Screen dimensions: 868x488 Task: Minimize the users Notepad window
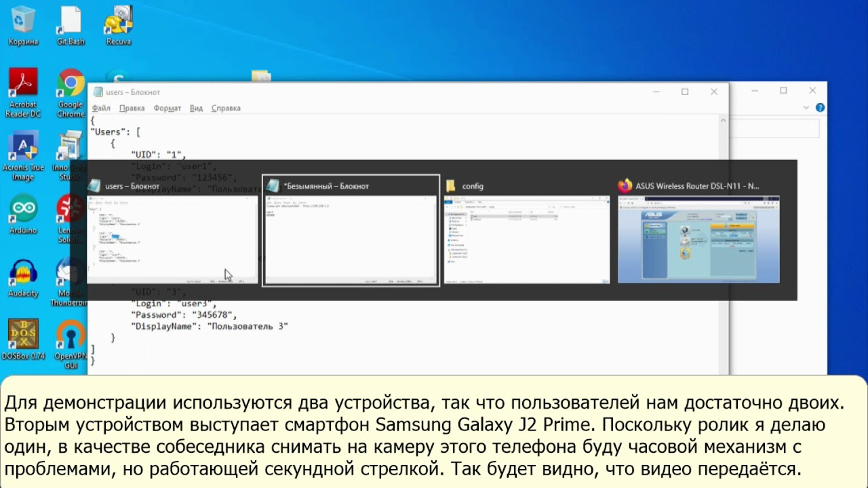656,91
